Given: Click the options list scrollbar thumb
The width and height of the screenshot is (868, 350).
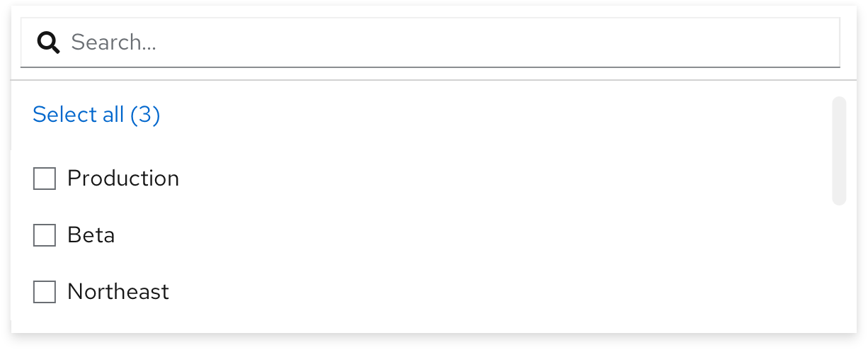Looking at the screenshot, I should tap(839, 151).
